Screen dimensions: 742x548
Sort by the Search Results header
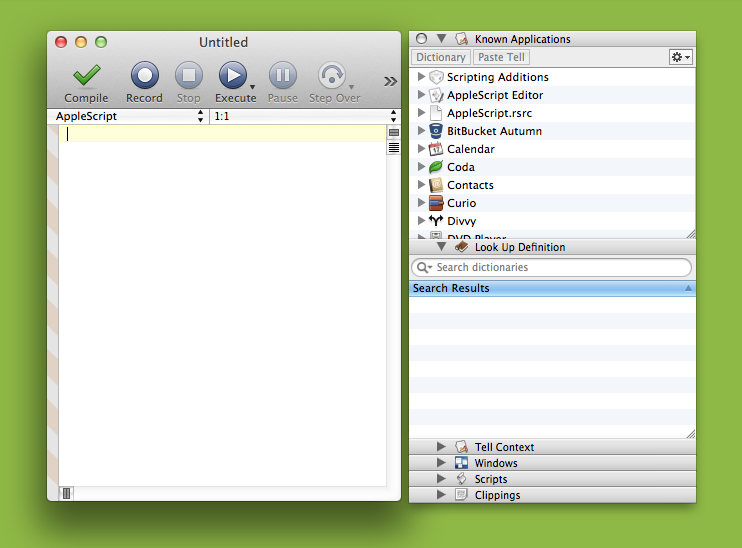[x=552, y=288]
